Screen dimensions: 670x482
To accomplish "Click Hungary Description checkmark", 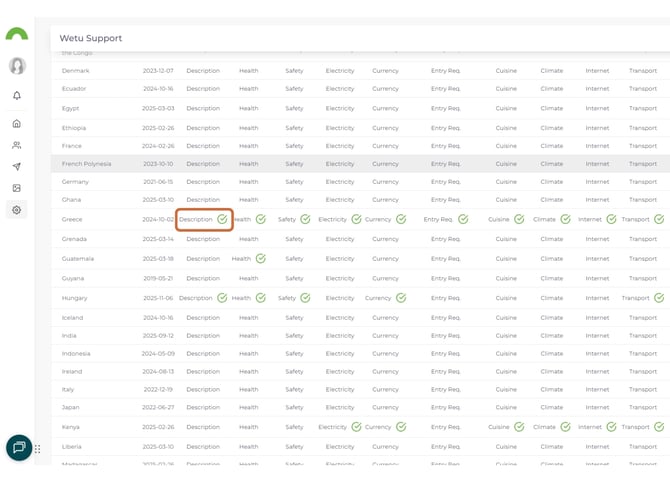I will click(222, 298).
